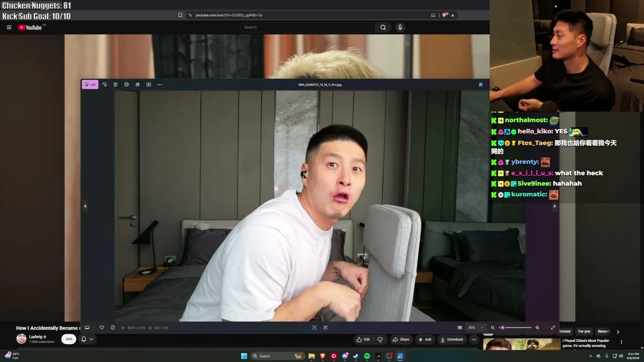644x362 pixels.
Task: Open more actions menu under video
Action: coord(474,339)
